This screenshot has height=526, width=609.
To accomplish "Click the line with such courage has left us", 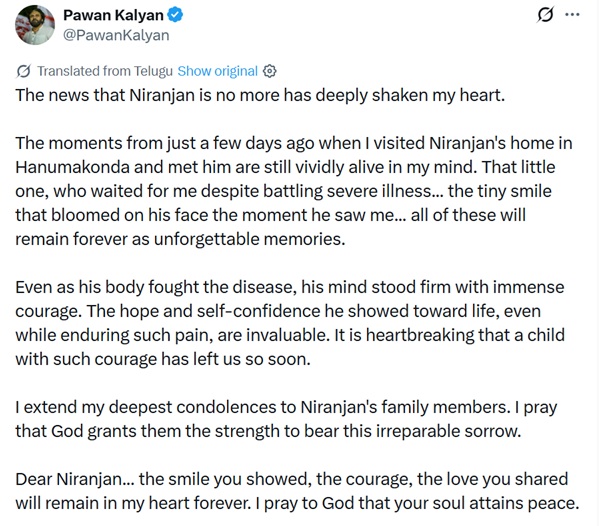I will [x=163, y=359].
